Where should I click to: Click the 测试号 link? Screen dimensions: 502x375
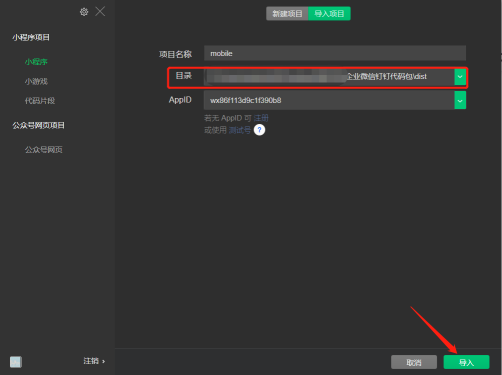pos(240,130)
